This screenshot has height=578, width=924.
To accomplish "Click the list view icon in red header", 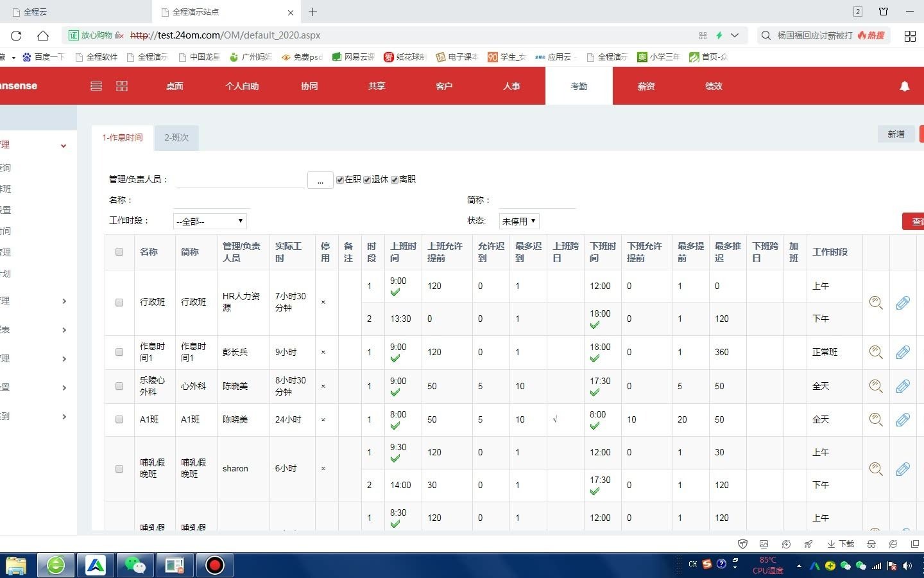I will [x=96, y=86].
